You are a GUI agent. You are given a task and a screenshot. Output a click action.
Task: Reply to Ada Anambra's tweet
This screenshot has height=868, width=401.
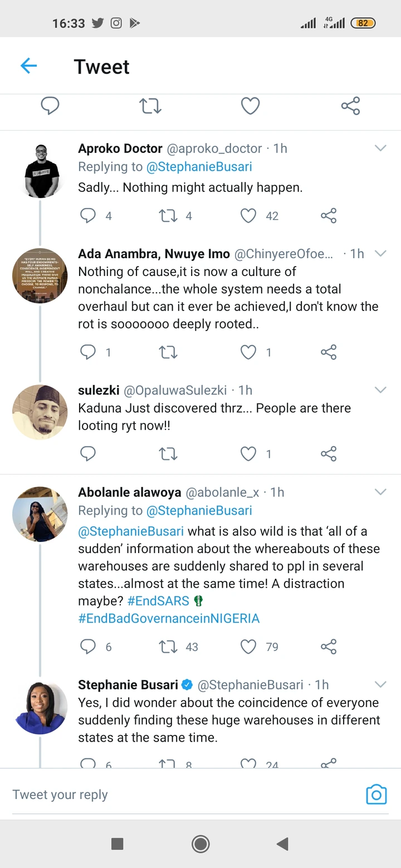coord(88,352)
